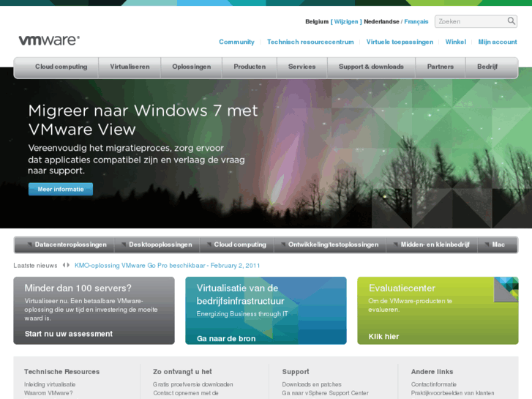Expand the Desktopoplossingen dropdown
The image size is (532, 399).
pyautogui.click(x=157, y=245)
